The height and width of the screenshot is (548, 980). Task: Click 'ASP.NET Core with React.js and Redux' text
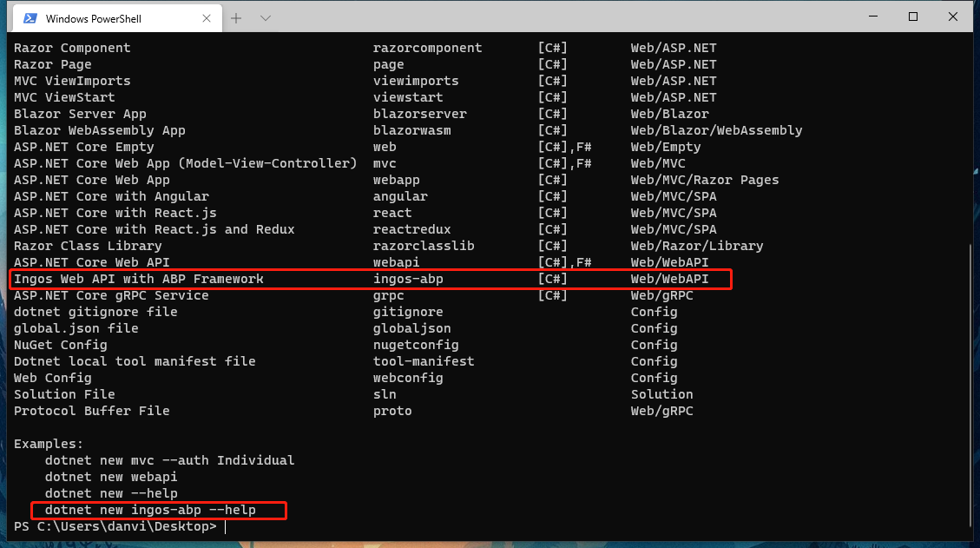click(155, 229)
